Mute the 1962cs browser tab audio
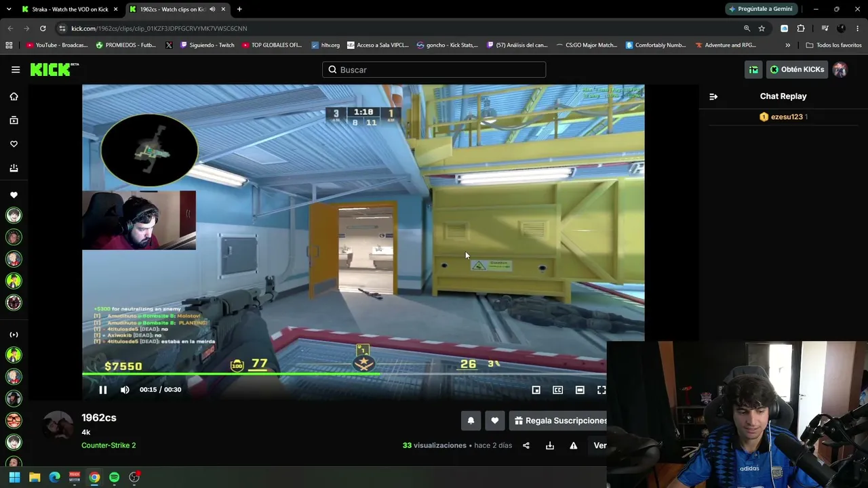 pyautogui.click(x=212, y=9)
